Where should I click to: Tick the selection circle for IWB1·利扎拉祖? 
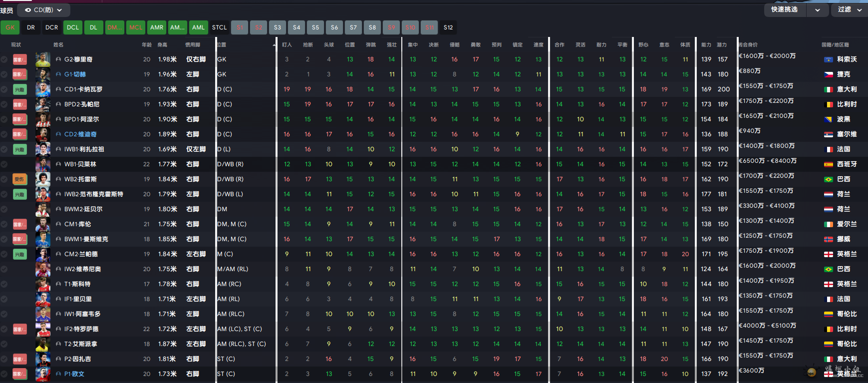click(4, 149)
